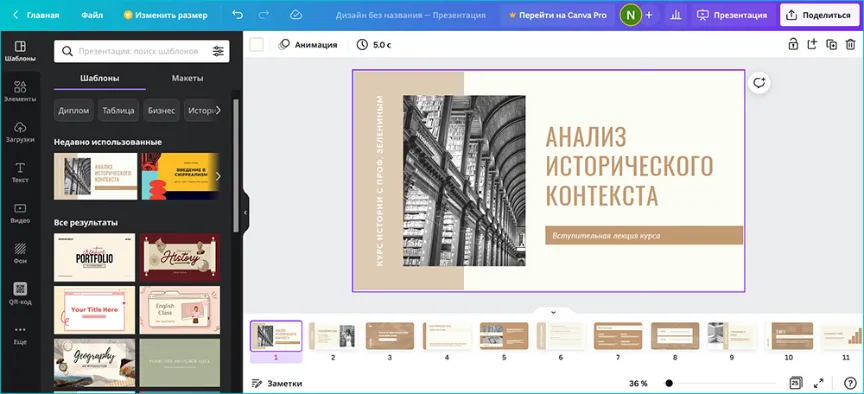The height and width of the screenshot is (394, 864).
Task: Switch to the Макеты tab
Action: pos(187,78)
